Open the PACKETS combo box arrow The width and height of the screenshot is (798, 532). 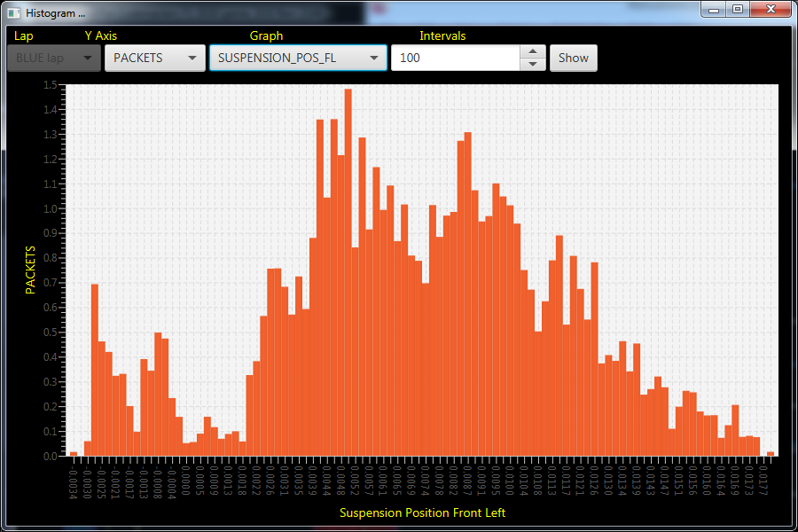(193, 58)
